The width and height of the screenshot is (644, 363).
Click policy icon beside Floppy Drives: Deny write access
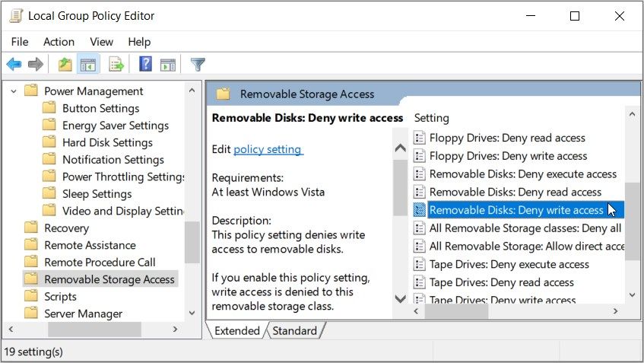tap(419, 156)
